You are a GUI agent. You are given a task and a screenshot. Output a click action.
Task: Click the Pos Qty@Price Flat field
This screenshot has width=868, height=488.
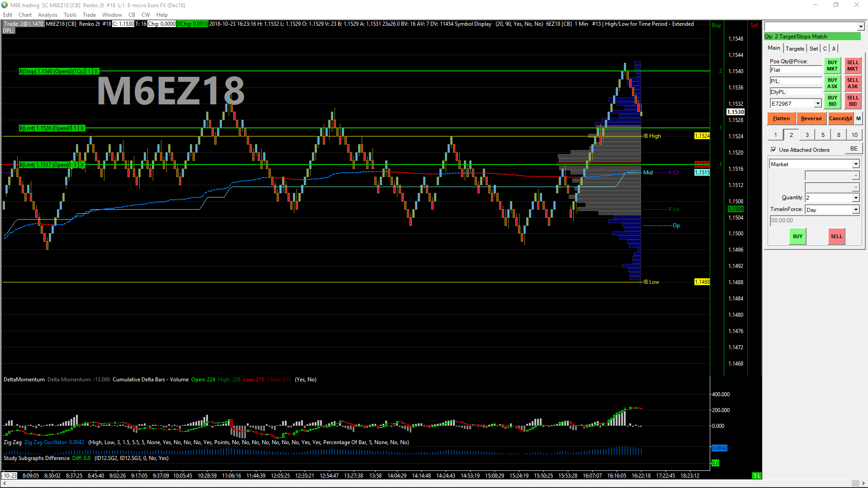tap(796, 70)
